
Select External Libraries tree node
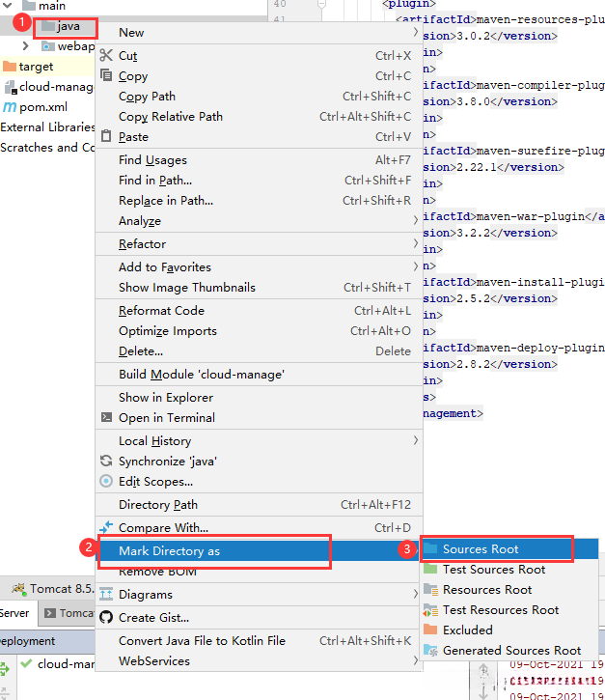click(x=47, y=127)
